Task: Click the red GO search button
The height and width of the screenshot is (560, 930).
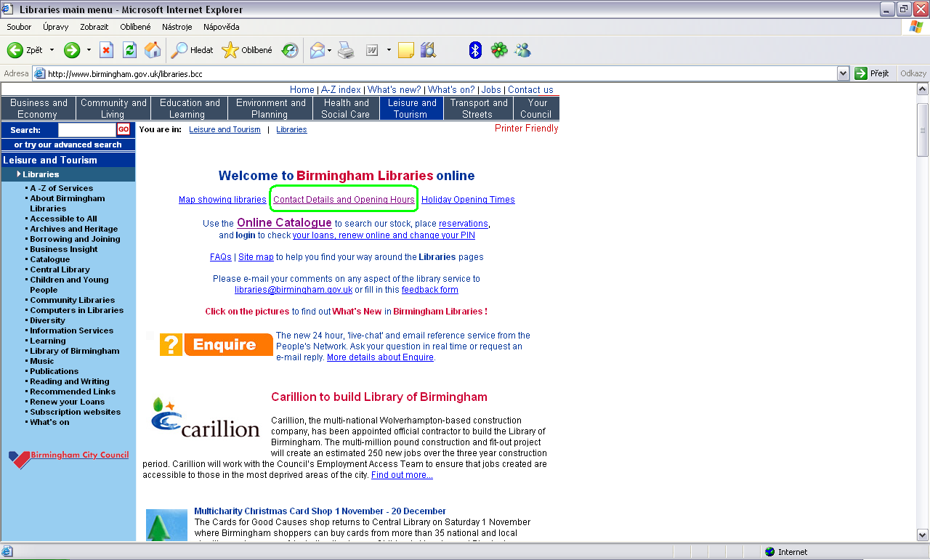Action: pyautogui.click(x=124, y=129)
